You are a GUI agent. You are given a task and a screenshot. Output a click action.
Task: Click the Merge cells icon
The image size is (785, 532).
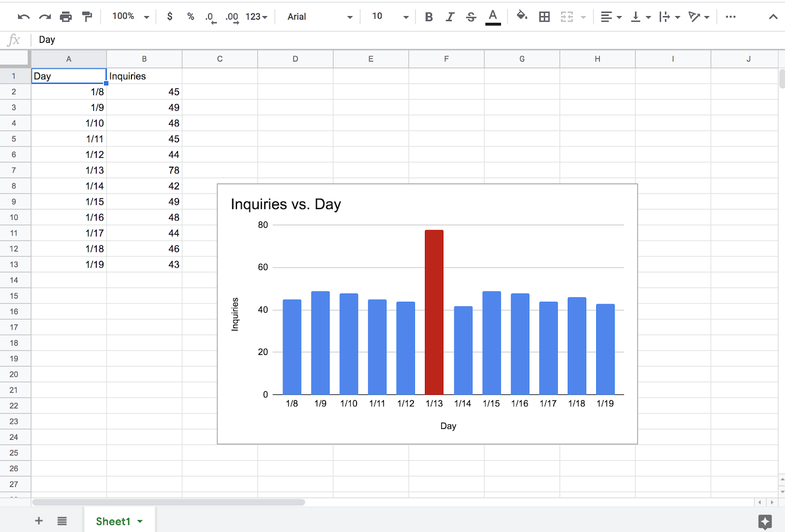click(567, 17)
